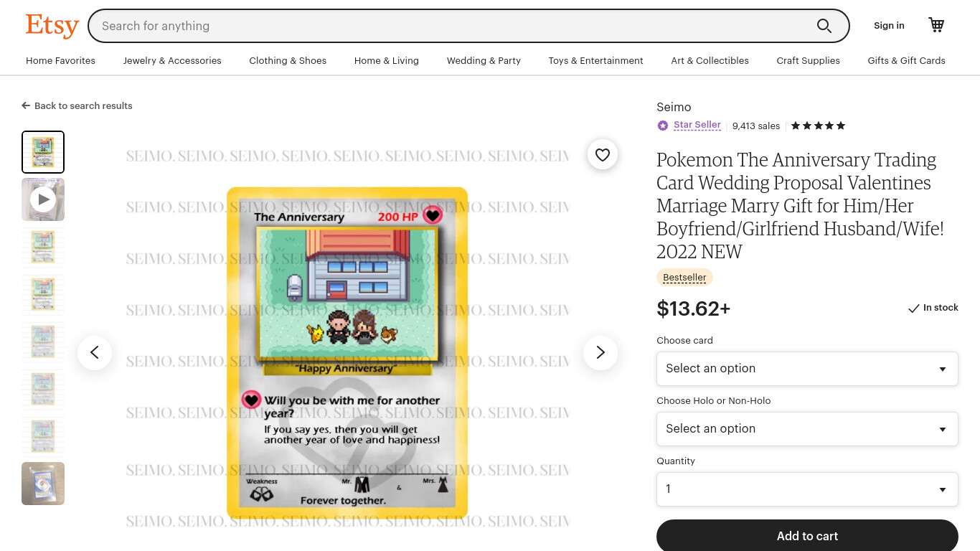Add item to favorites with heart icon
Screen dimensions: 980x551
[x=603, y=154]
